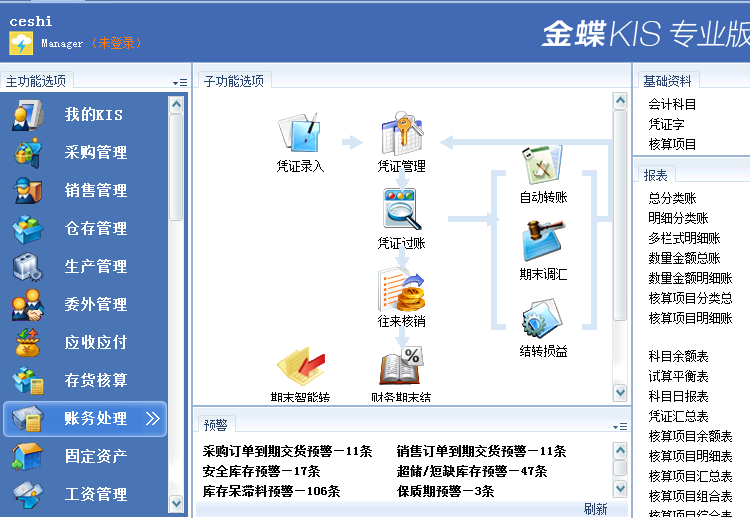Click the 刷新 refresh link
750x518 pixels.
coord(596,509)
